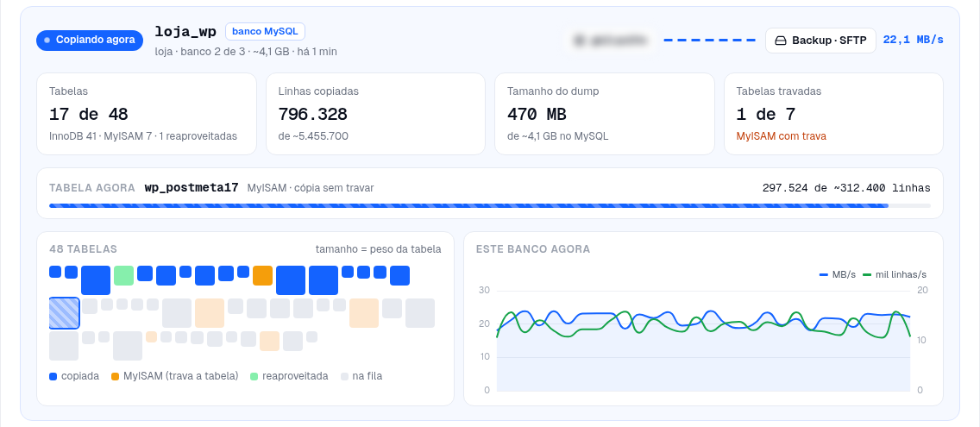Open the Backup · SFTP destination chip
Image resolution: width=980 pixels, height=427 pixels.
coord(820,41)
